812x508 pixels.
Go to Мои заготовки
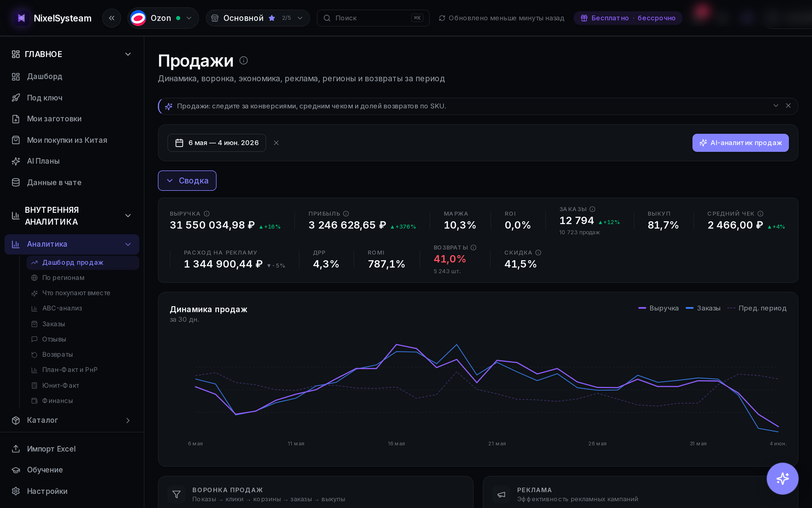(72, 119)
